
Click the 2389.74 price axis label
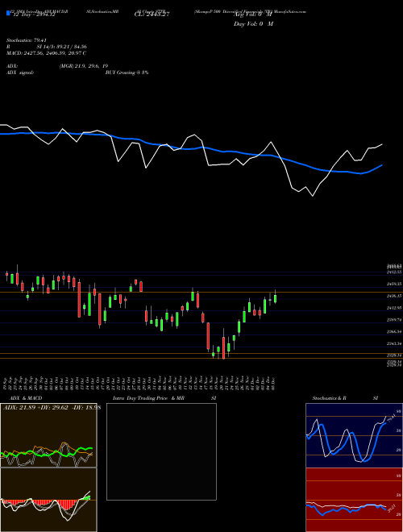(x=394, y=320)
